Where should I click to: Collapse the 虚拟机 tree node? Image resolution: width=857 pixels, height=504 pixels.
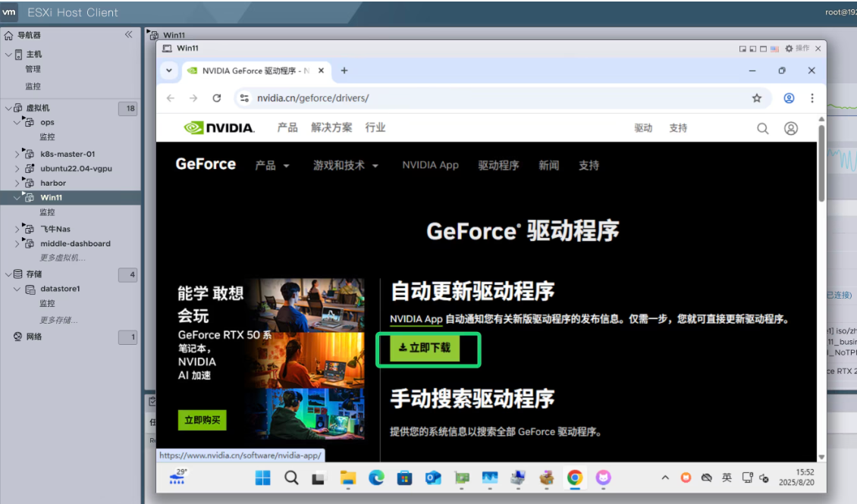coord(8,108)
